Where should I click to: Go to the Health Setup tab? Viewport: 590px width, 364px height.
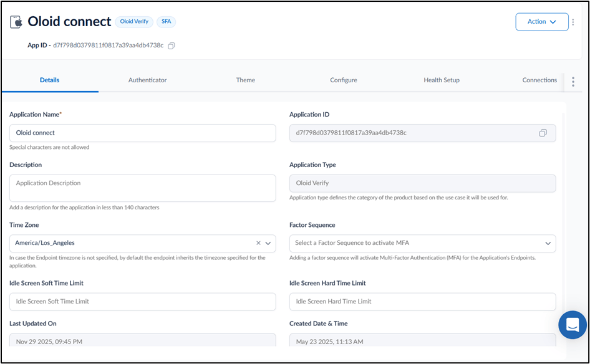[x=442, y=80]
